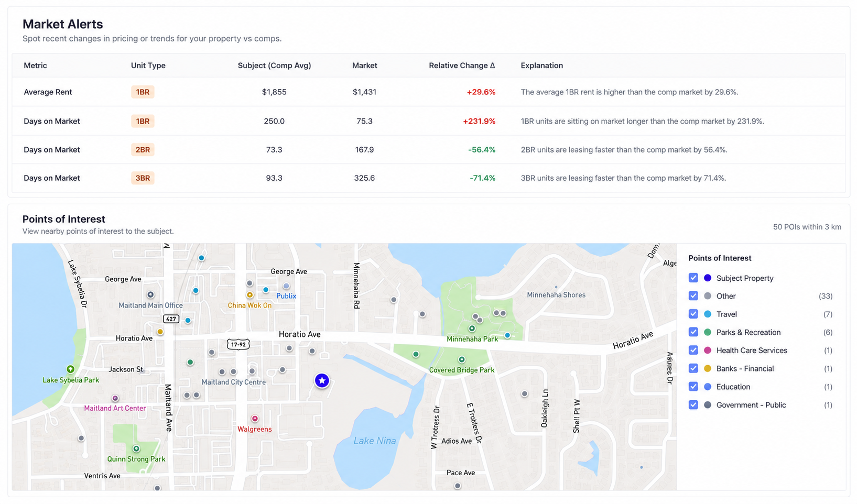
Task: Click the Minnehaha Park green pin
Action: pos(472,328)
